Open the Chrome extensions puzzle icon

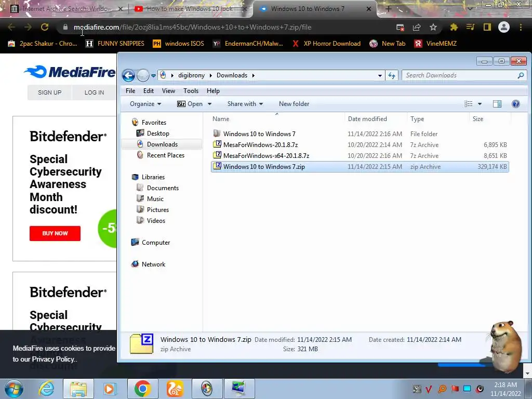click(x=454, y=27)
